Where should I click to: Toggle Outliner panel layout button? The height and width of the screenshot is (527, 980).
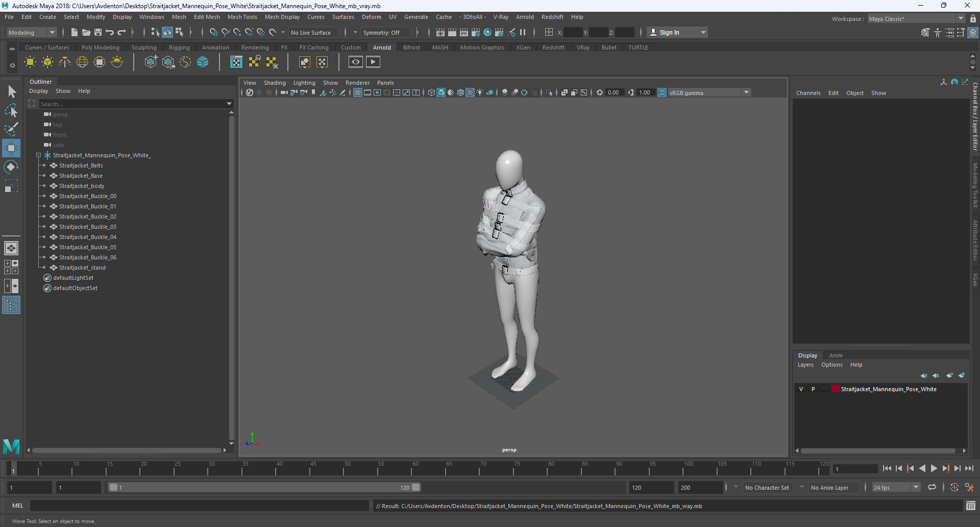tap(11, 305)
